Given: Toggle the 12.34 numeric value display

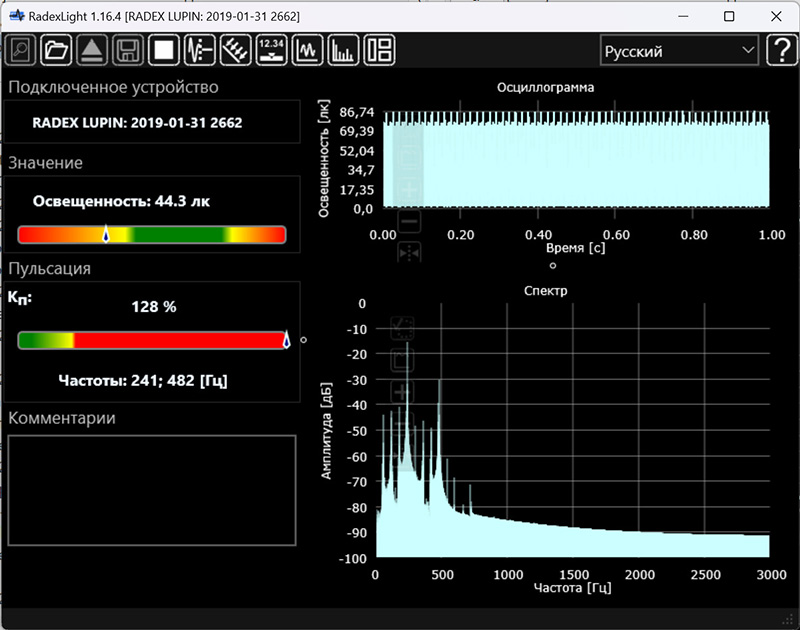Looking at the screenshot, I should point(271,50).
